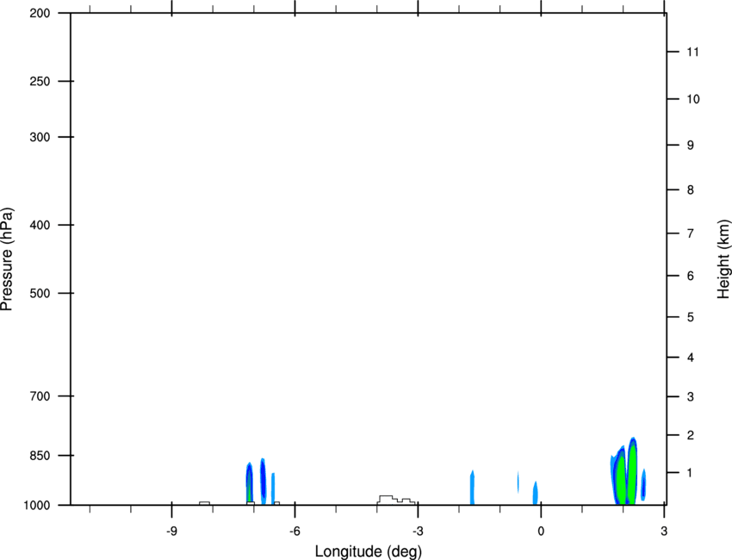
Task: Click the 7 km height label
Action: [691, 233]
